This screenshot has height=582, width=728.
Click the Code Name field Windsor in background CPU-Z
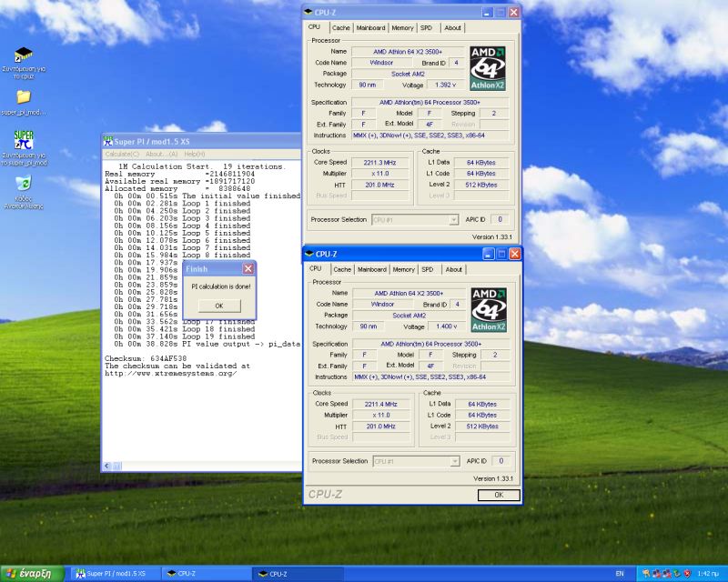click(x=381, y=63)
